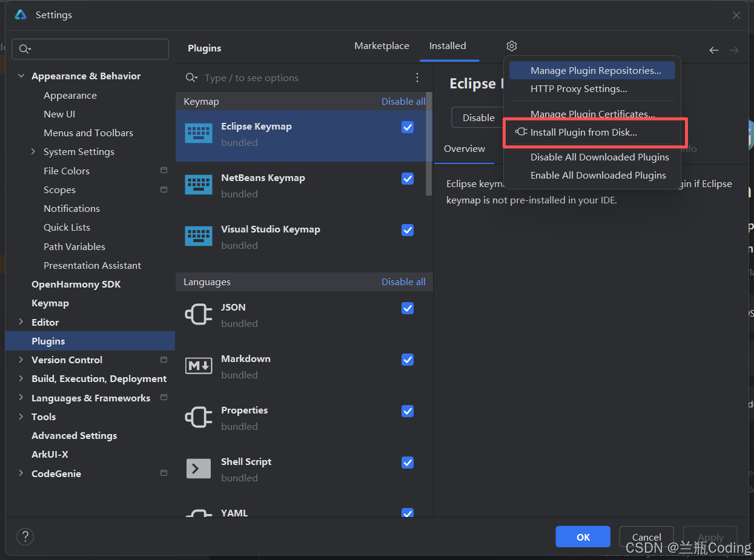Expand the Tools settings node
The width and height of the screenshot is (754, 560).
21,417
